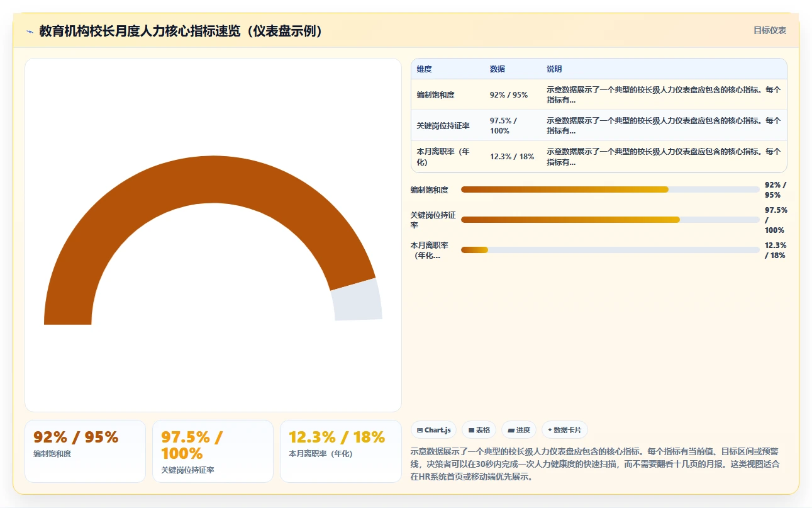812x508 pixels.
Task: Click the 编制饱和度 progress bar
Action: [610, 189]
